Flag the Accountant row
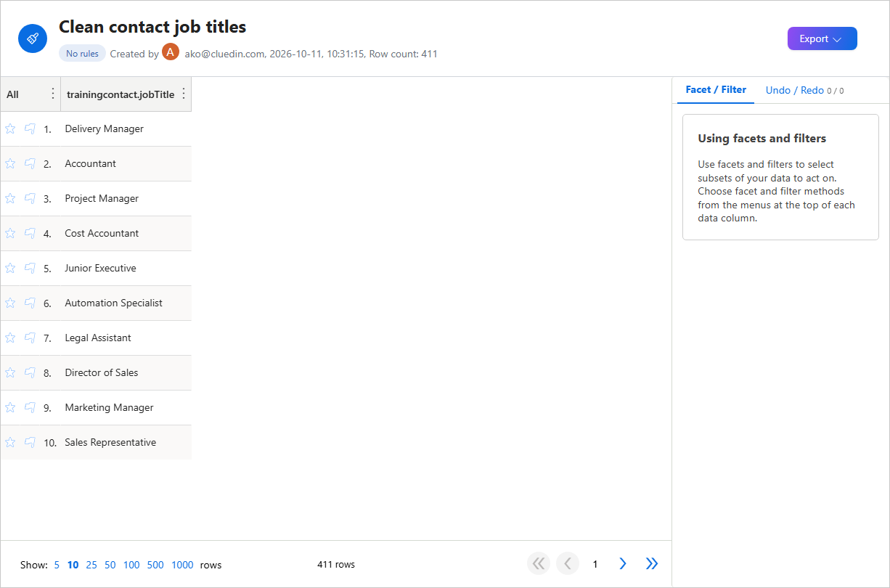Viewport: 890px width, 588px height. (30, 163)
